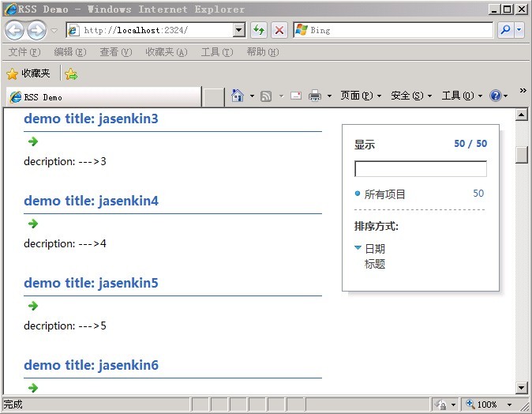Click green arrow under jasenkin6 title

pos(33,388)
